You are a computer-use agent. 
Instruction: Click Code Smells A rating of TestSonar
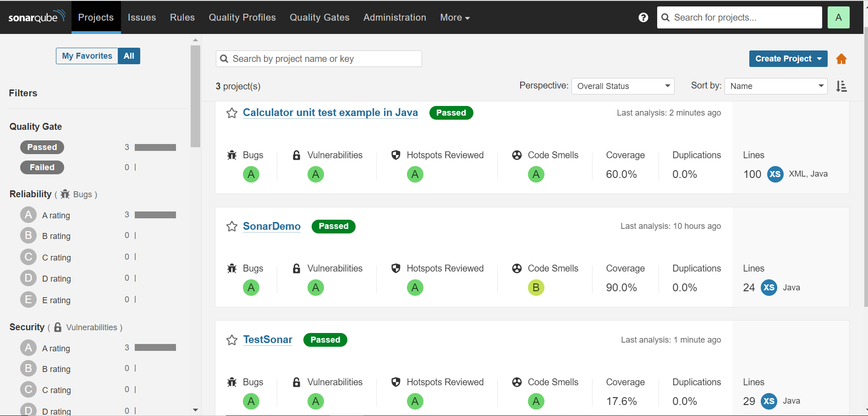click(x=536, y=401)
